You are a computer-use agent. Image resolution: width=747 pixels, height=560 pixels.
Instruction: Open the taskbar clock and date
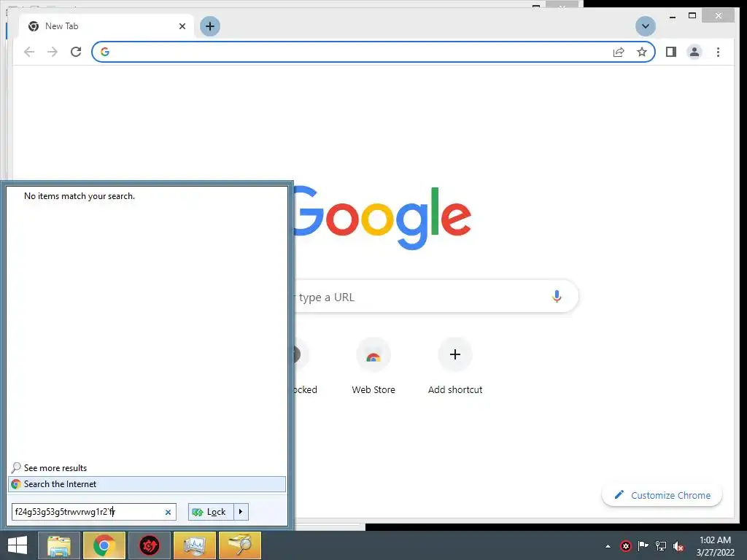(x=715, y=546)
